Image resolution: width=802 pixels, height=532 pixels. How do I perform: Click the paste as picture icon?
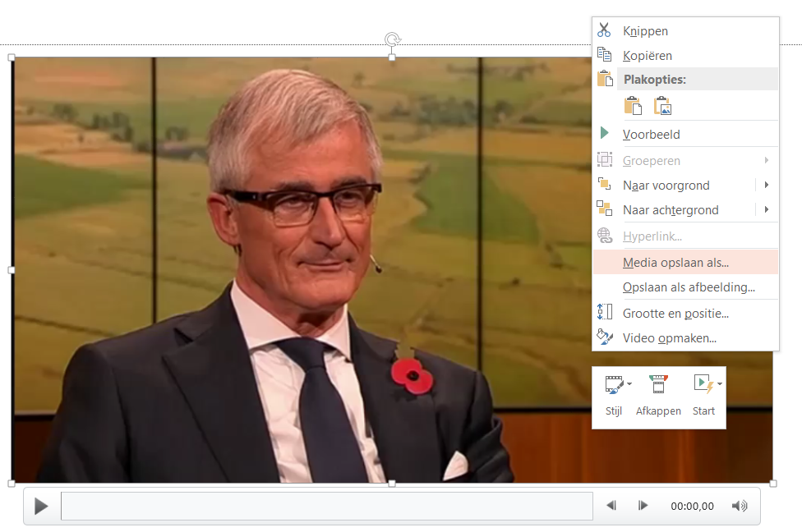click(x=663, y=106)
